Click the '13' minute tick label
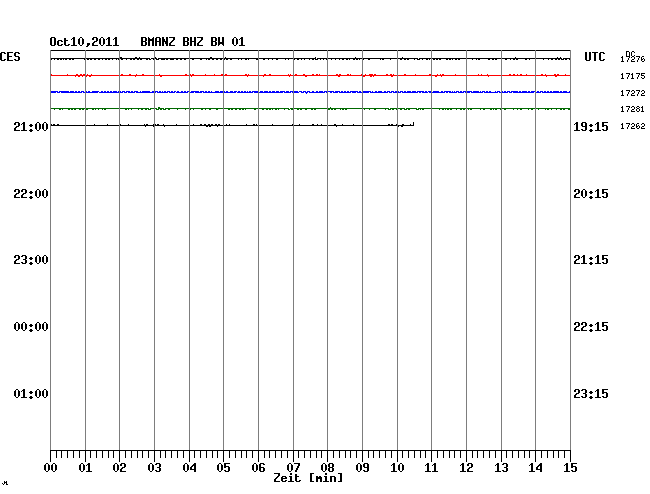The width and height of the screenshot is (650, 494). (x=501, y=468)
